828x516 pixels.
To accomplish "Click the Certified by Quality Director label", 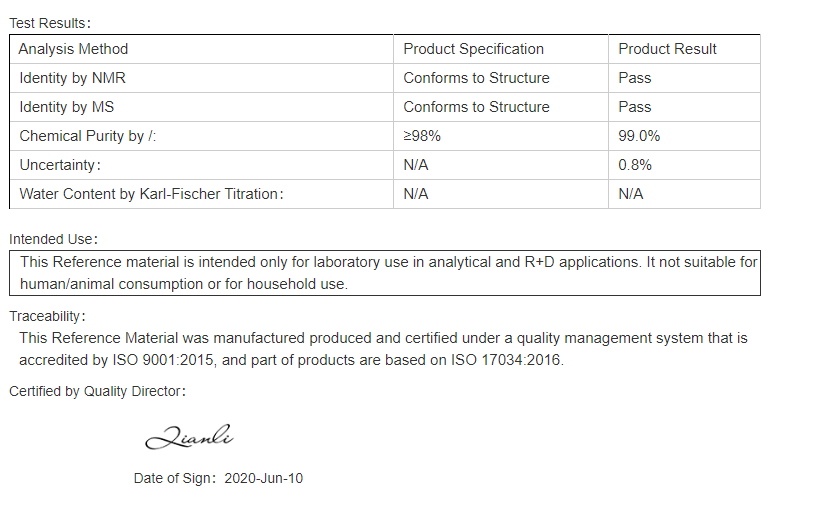I will 97,391.
